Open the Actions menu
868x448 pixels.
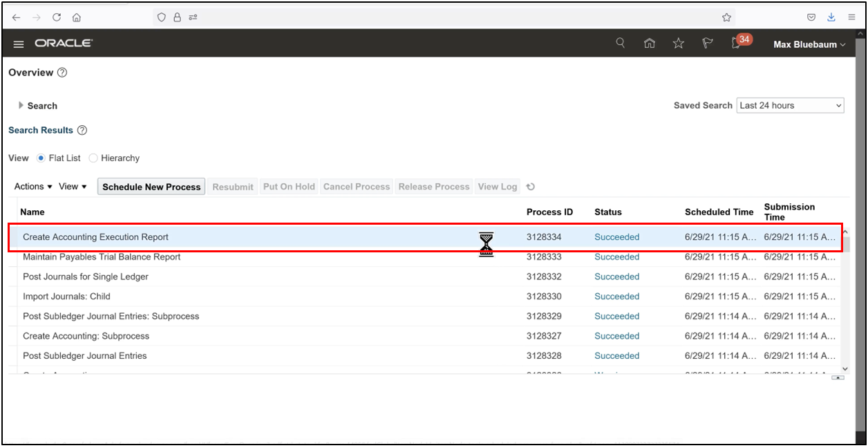click(x=32, y=186)
